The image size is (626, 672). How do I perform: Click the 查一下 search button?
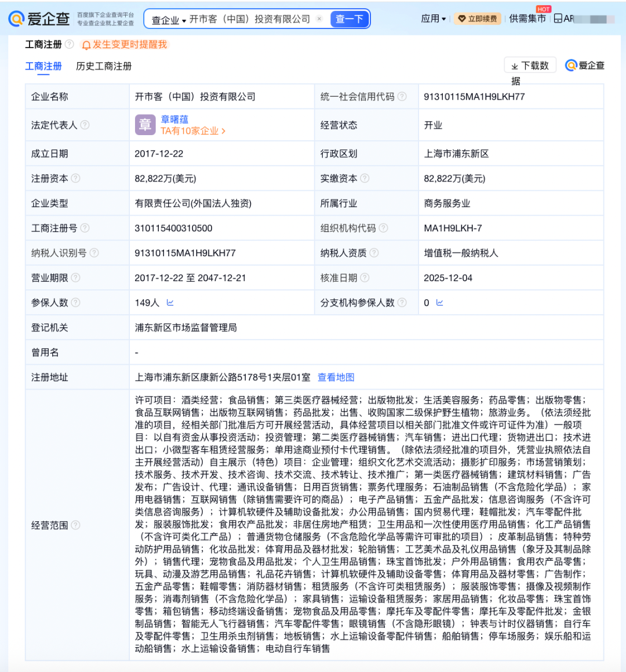[x=350, y=19]
